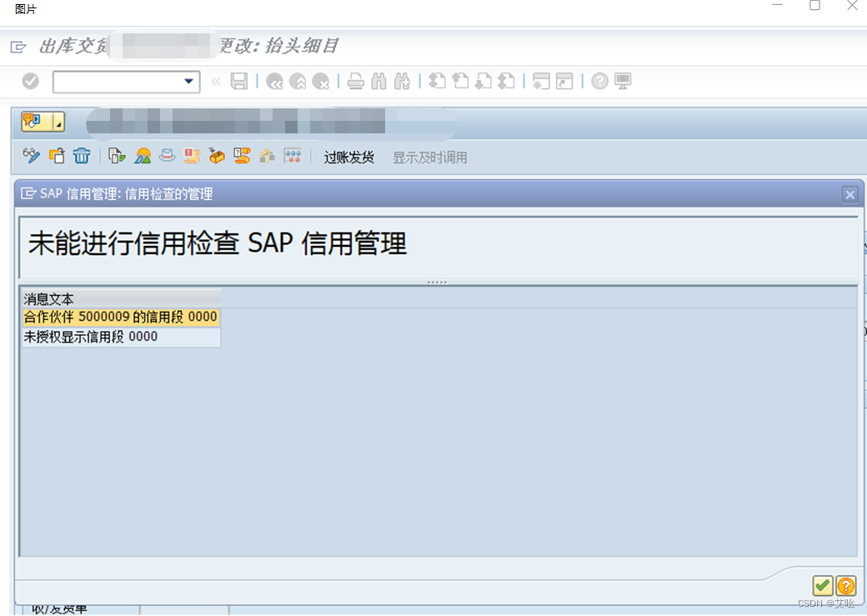This screenshot has width=867, height=616.
Task: Save the outbound delivery document
Action: (241, 81)
